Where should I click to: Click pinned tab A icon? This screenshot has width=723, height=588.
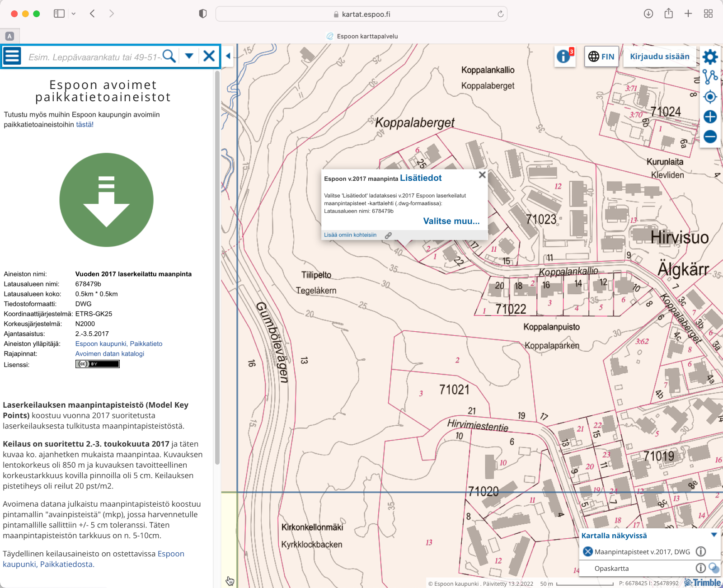coord(9,36)
